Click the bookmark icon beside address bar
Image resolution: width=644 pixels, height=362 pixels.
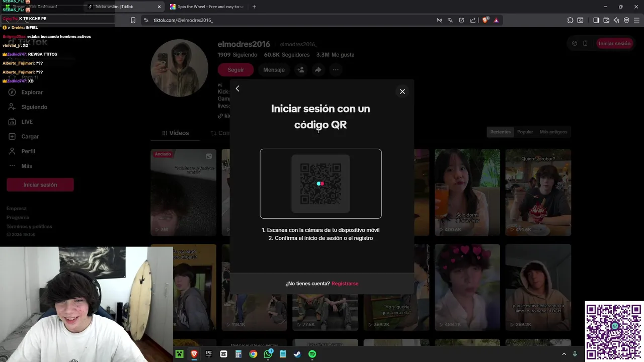133,20
